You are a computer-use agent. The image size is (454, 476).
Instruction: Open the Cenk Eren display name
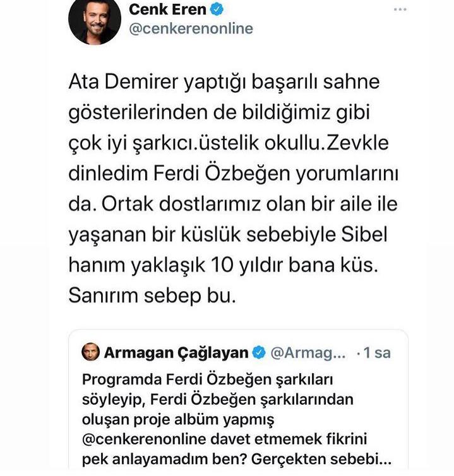tap(169, 9)
